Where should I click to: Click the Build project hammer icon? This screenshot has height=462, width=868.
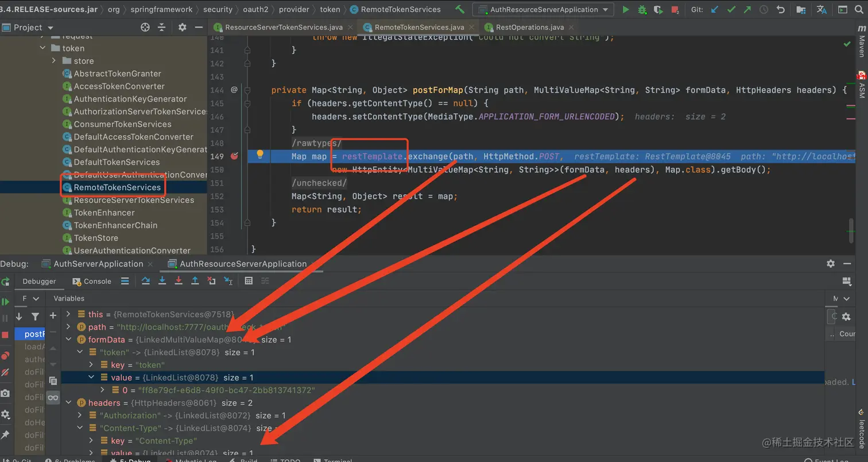[459, 9]
